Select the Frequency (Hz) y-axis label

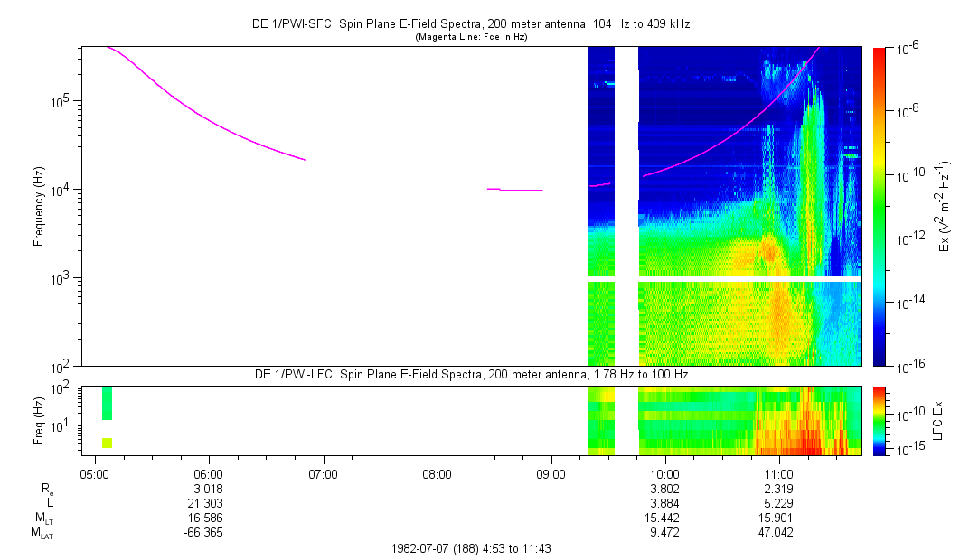point(39,206)
